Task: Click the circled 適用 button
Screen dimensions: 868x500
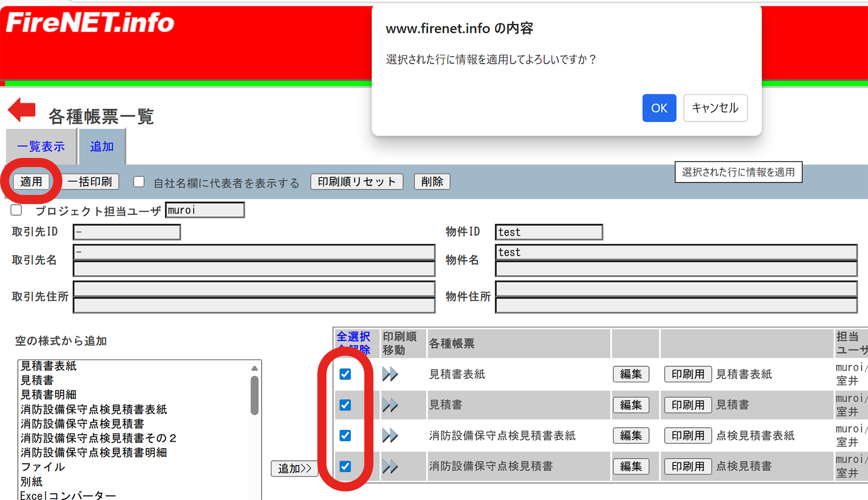Action: (32, 181)
